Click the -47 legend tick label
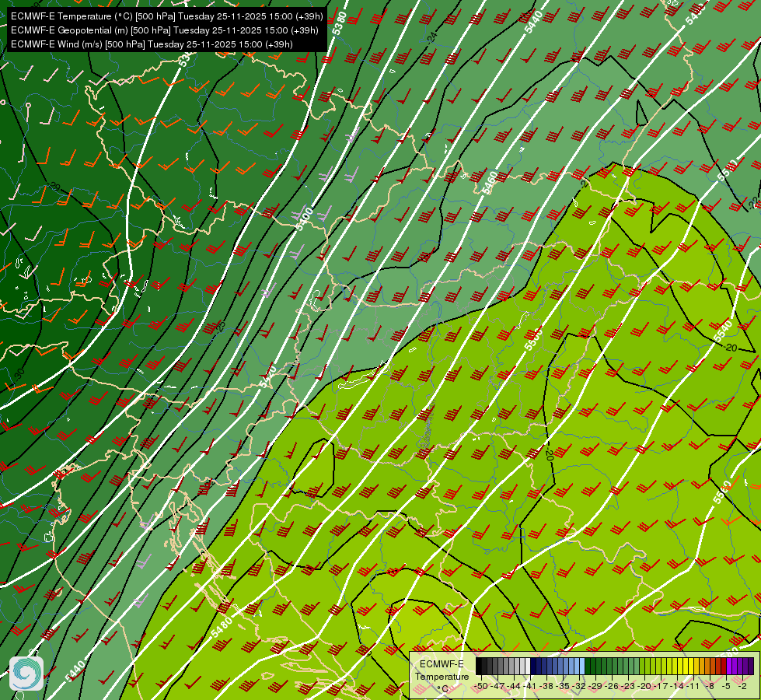 497,686
